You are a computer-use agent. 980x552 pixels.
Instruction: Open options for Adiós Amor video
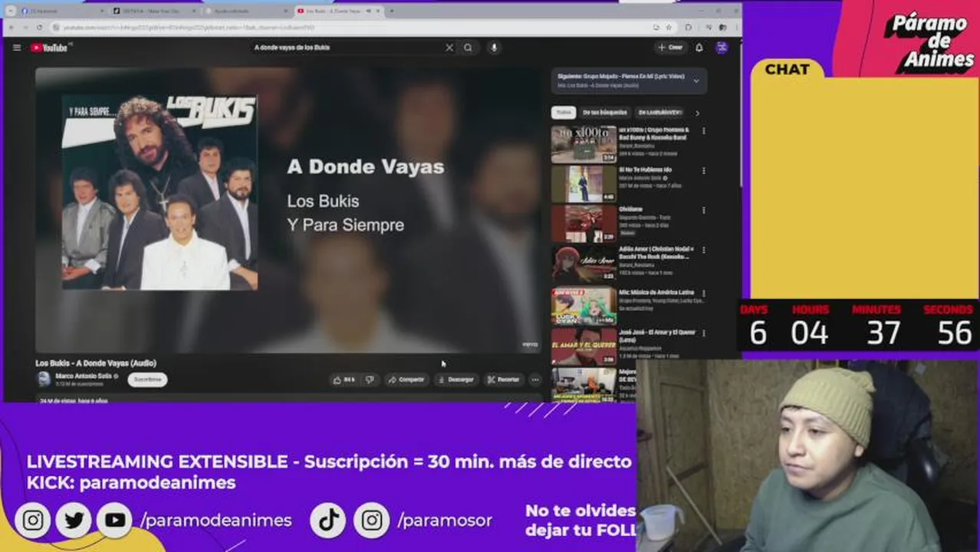(704, 250)
